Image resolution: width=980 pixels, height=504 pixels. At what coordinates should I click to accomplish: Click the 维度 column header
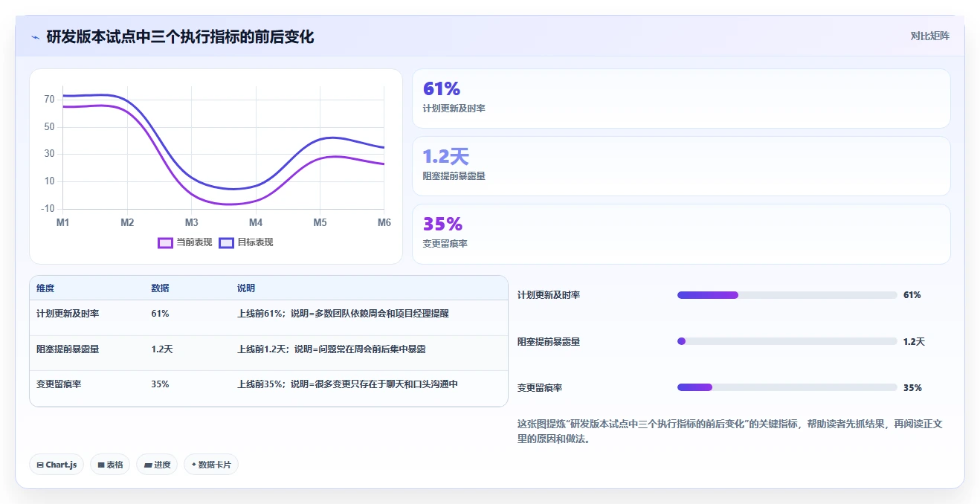pyautogui.click(x=45, y=288)
